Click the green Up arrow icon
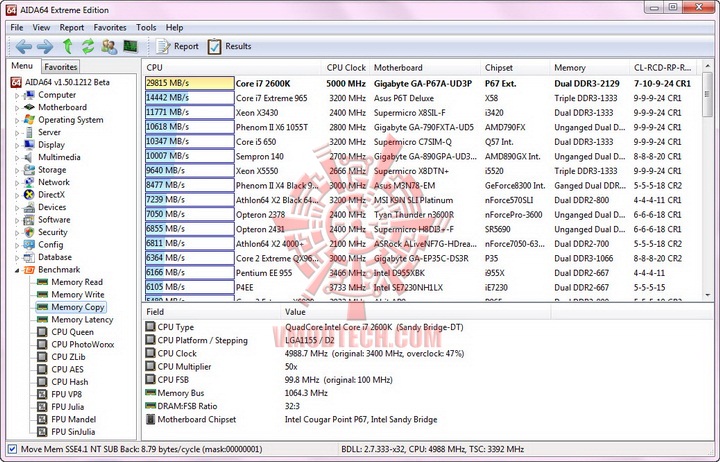Viewport: 720px width, 462px height. pos(68,46)
